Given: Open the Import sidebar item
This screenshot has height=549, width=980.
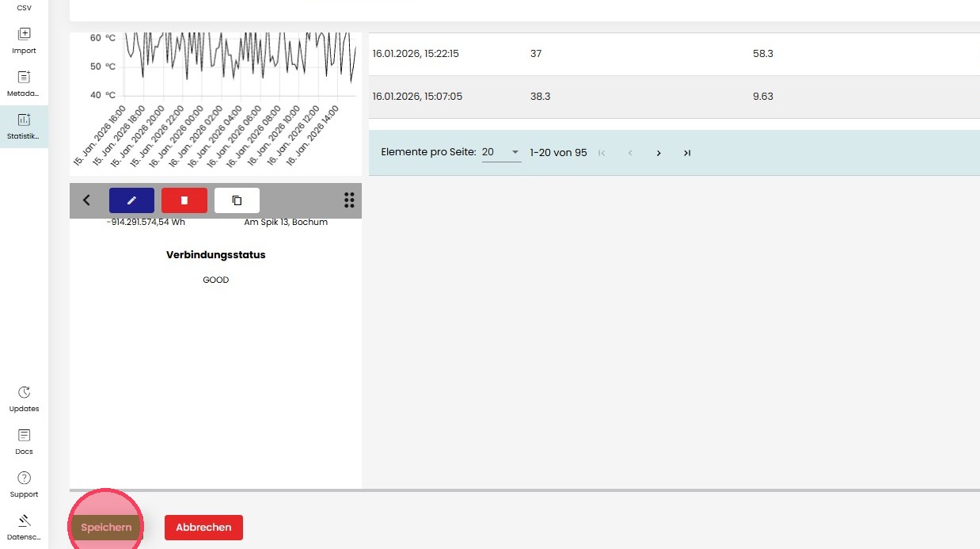Looking at the screenshot, I should pos(24,40).
